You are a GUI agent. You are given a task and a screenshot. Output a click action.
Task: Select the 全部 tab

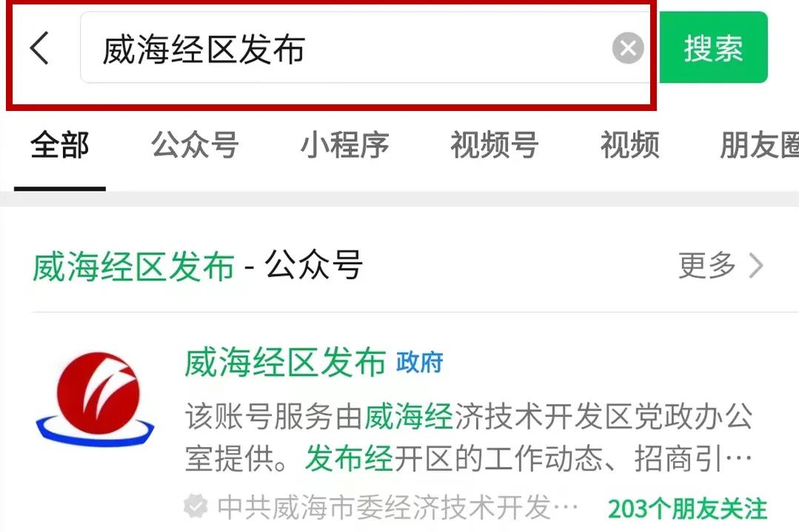click(60, 145)
